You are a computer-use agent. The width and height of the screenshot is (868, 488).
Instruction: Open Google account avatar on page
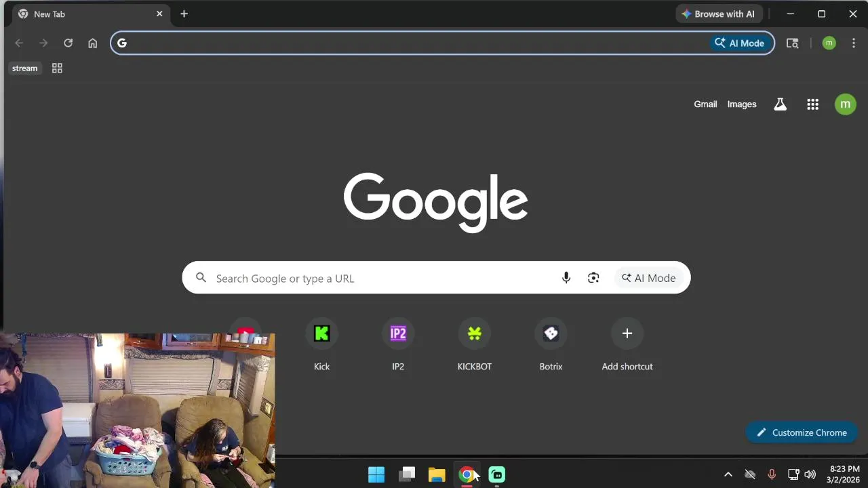tap(845, 104)
